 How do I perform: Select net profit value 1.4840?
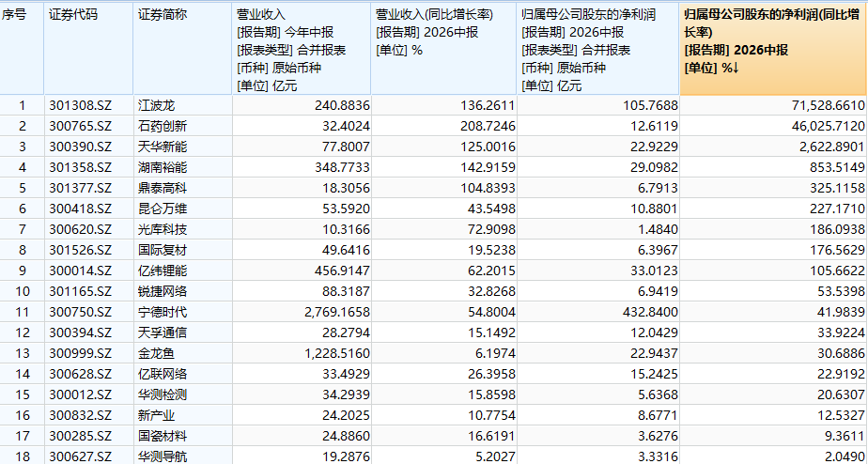click(659, 229)
